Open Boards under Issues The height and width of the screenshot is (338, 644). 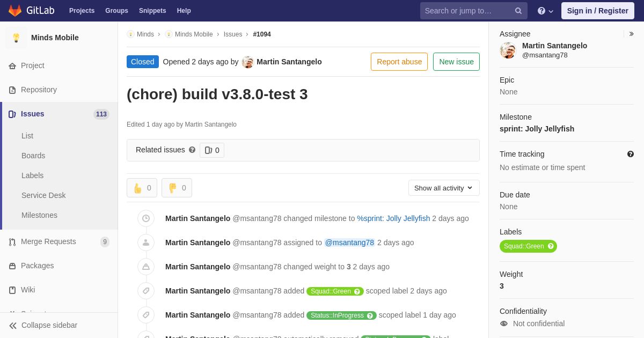pos(33,156)
